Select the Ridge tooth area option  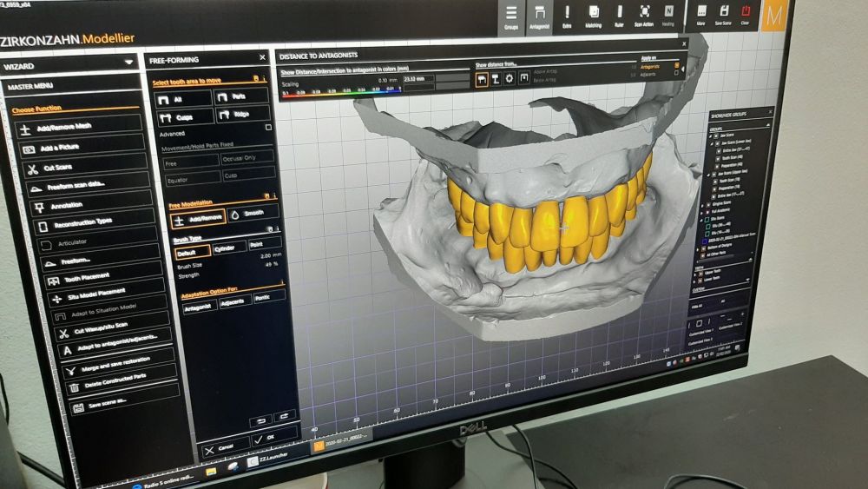244,115
